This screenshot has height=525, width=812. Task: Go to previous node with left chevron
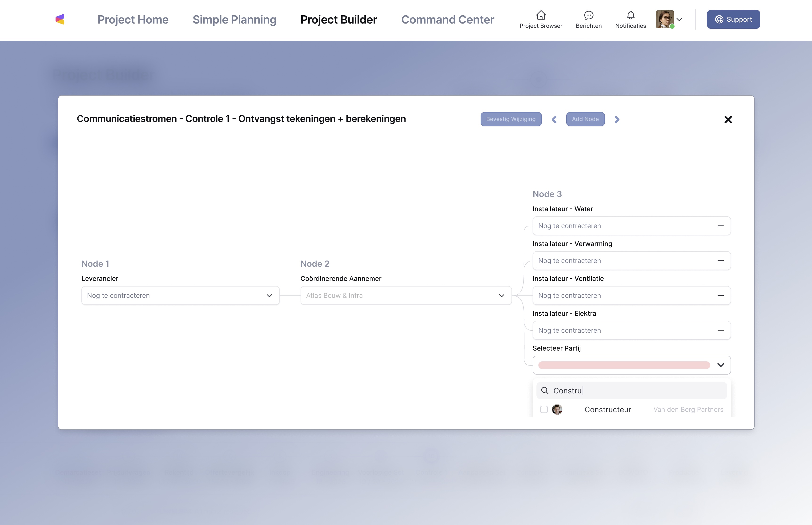coord(554,120)
